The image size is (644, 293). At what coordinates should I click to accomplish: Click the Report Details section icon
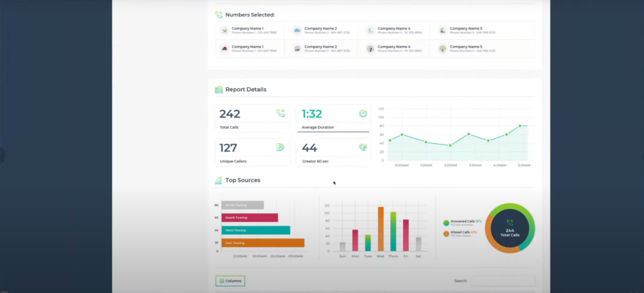[219, 89]
